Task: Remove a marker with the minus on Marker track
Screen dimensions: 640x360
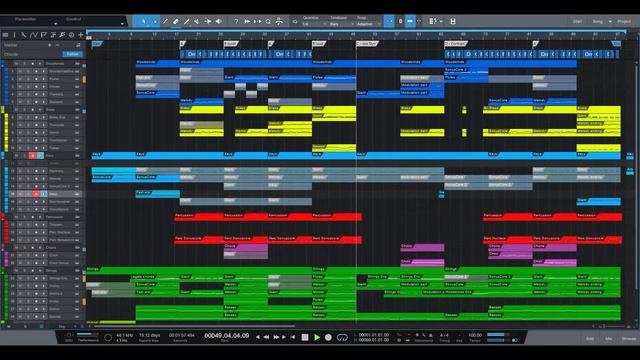Action: [58, 45]
